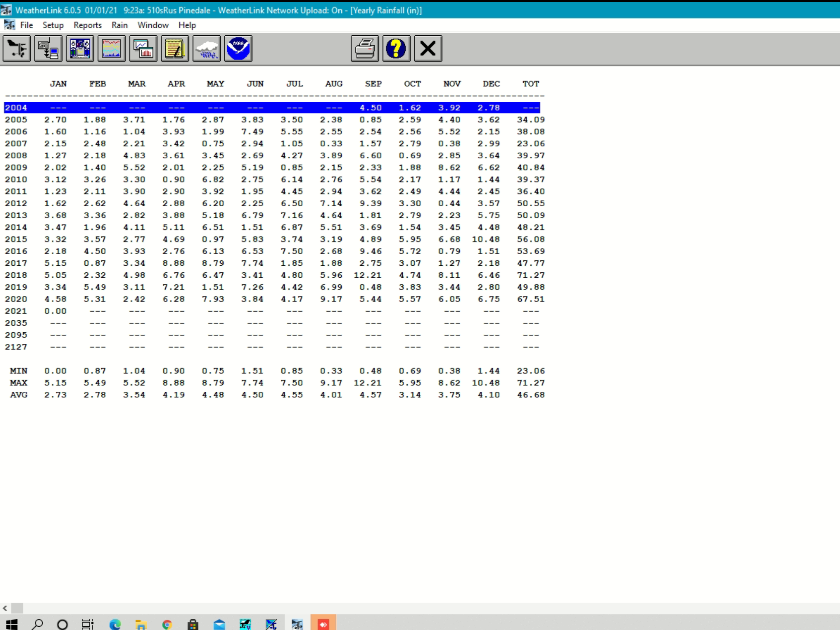Open the weather station selection icon
This screenshot has height=630, width=840.
pos(16,49)
